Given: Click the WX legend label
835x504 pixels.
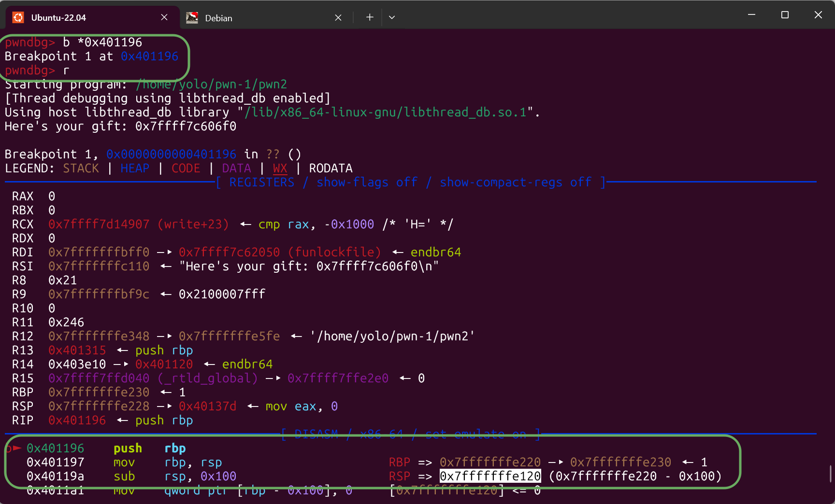Looking at the screenshot, I should coord(280,168).
